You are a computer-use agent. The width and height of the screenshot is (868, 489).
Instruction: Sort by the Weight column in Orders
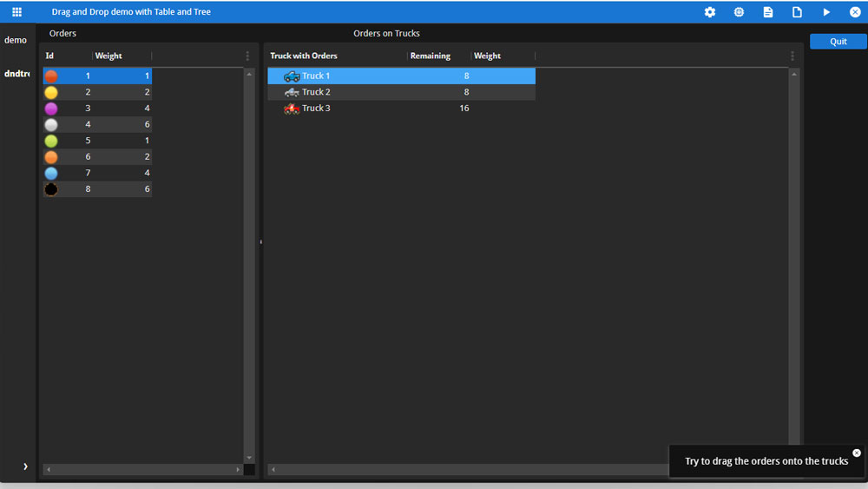(108, 56)
